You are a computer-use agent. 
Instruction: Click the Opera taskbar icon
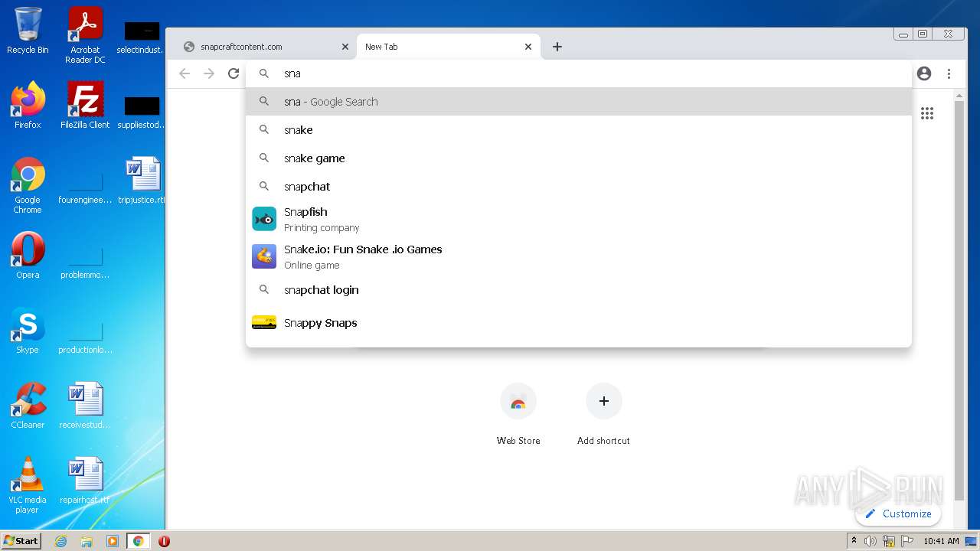click(164, 541)
